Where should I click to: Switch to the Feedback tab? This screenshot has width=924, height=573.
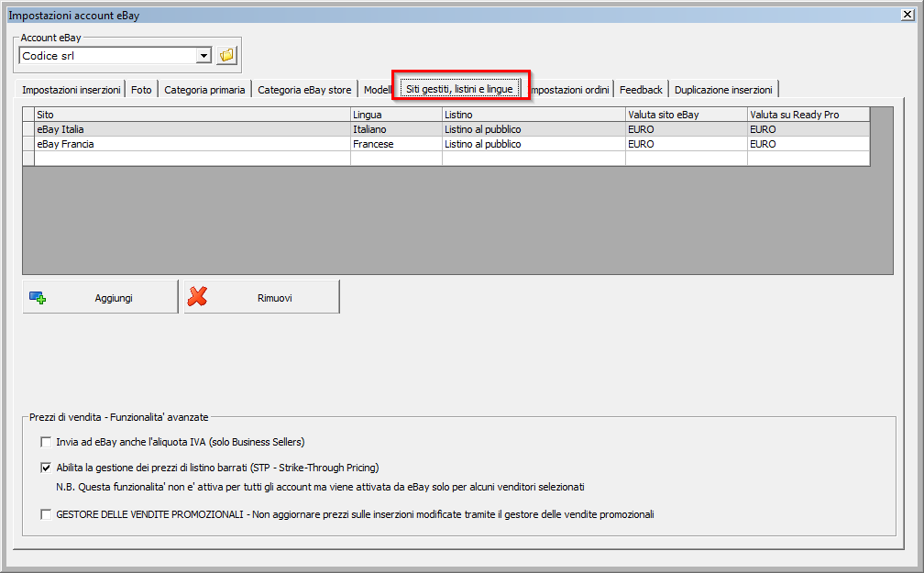641,90
